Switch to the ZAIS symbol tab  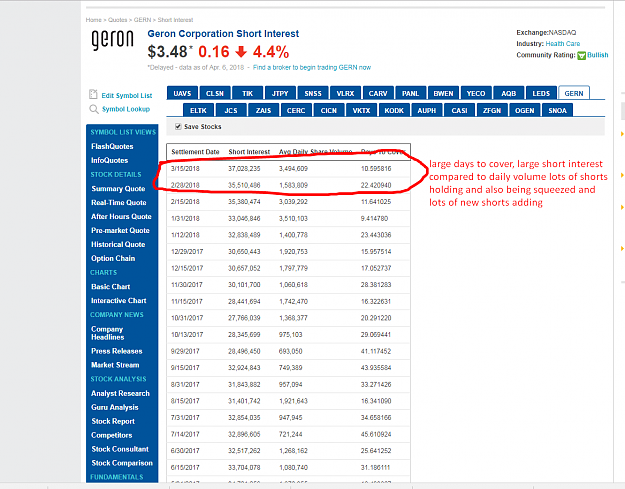coord(263,110)
